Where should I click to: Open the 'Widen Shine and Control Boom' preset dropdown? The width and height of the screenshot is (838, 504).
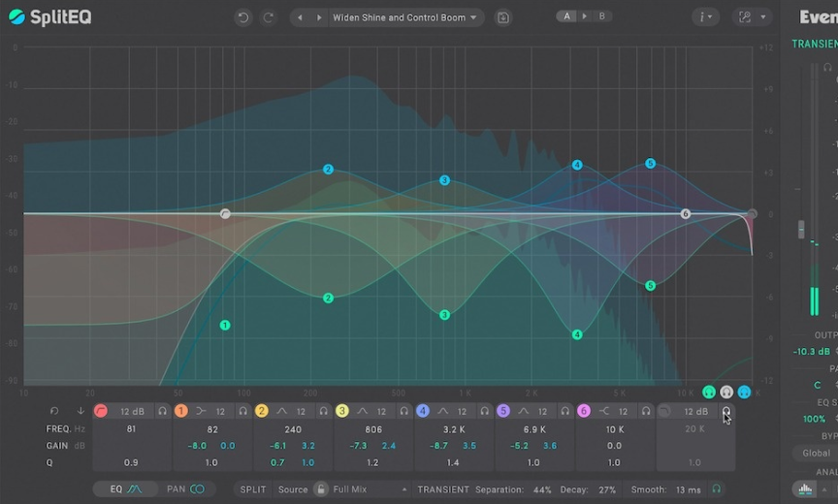[x=404, y=17]
